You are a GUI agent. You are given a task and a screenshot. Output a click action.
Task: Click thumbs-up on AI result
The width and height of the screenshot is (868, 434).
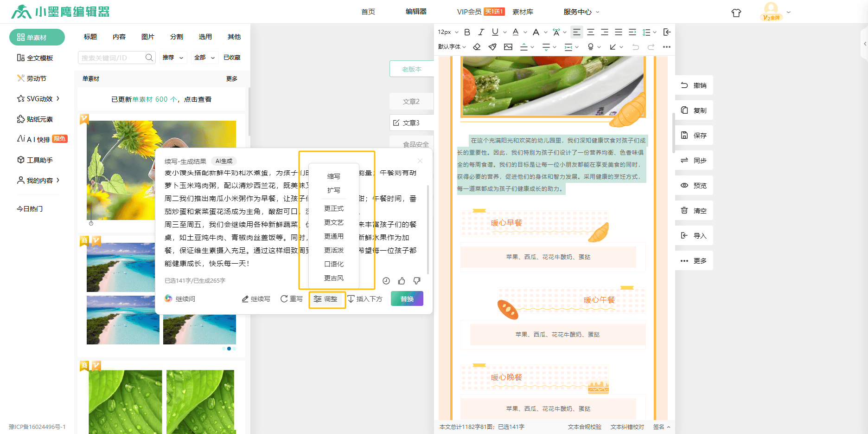(402, 281)
